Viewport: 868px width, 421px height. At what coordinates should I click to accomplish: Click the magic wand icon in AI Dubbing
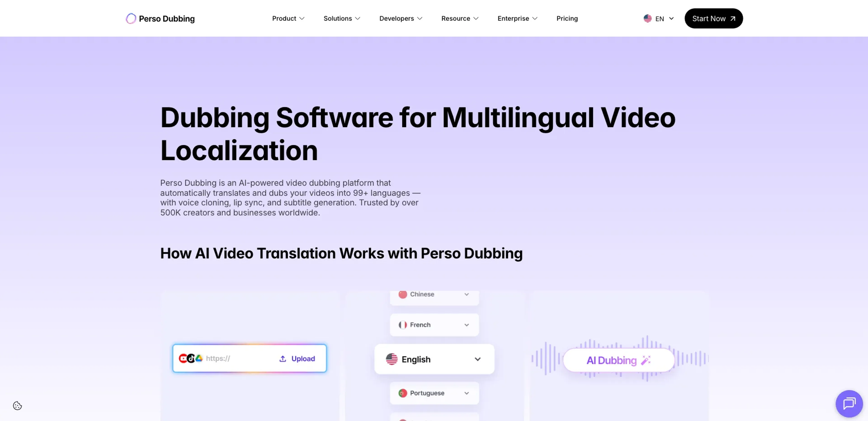[645, 360]
